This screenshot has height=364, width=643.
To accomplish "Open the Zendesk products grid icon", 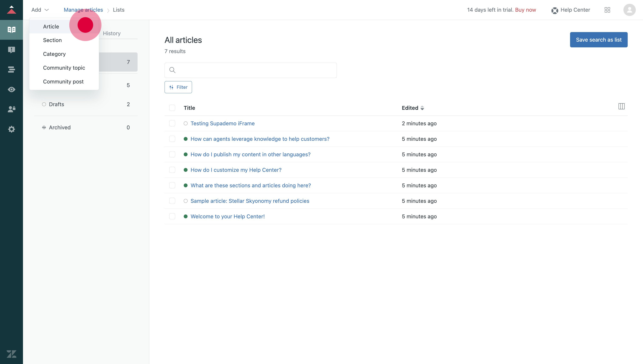I will tap(607, 10).
